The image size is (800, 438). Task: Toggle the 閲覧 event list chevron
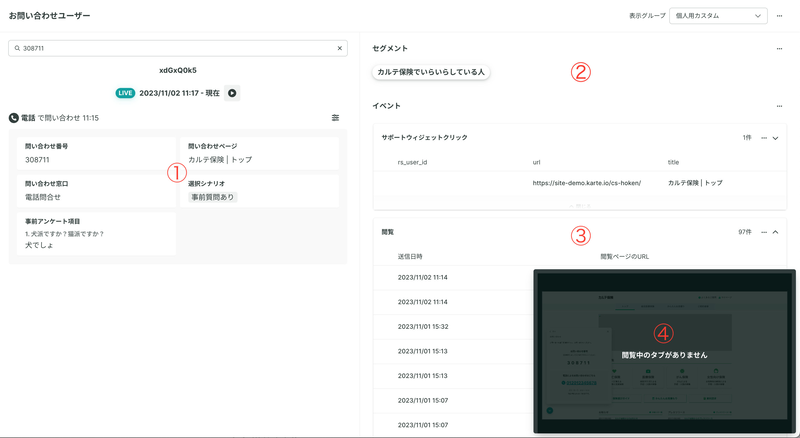point(776,232)
